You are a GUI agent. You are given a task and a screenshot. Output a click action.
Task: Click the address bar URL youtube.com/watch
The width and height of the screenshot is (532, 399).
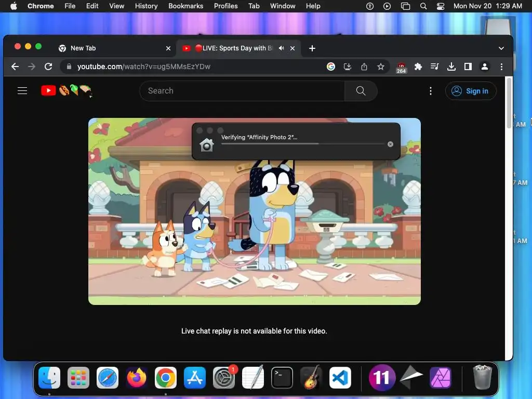pos(144,66)
